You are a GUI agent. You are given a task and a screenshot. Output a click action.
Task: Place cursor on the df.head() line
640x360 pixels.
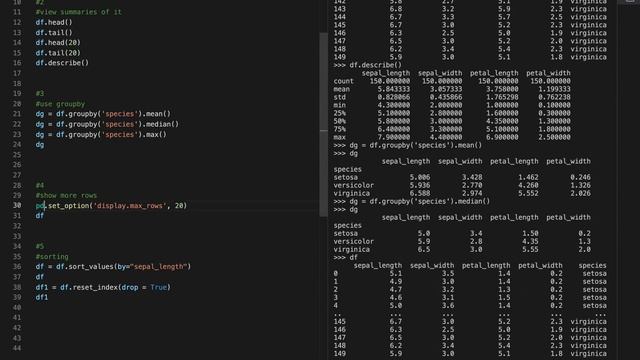point(53,22)
